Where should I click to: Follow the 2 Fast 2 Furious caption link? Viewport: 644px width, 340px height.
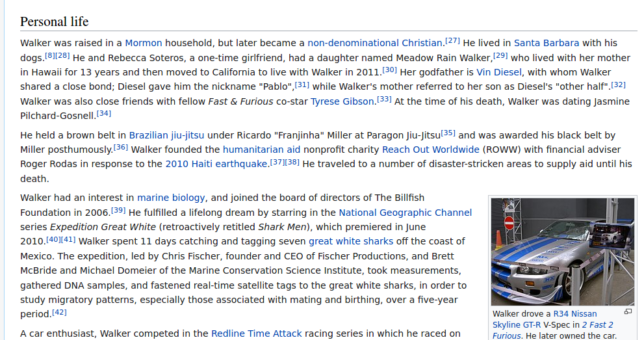pyautogui.click(x=553, y=330)
